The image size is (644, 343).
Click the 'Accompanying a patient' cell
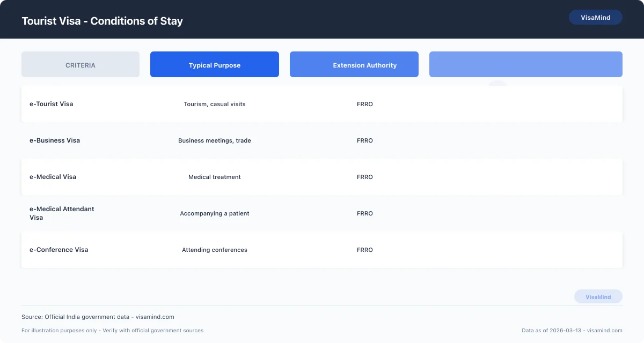pos(215,213)
